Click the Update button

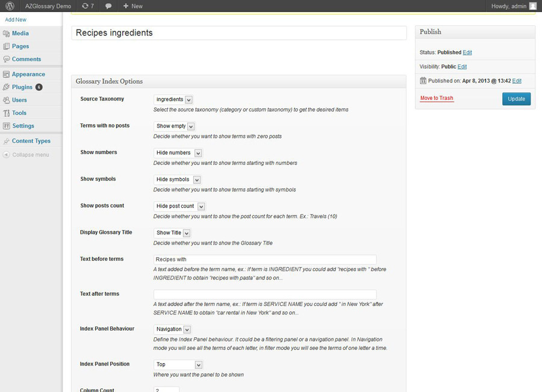tap(516, 99)
